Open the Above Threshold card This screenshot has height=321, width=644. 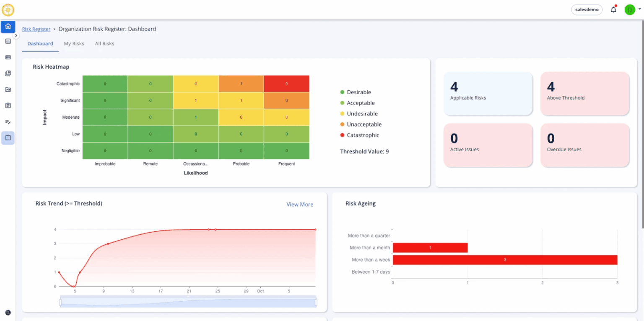click(x=585, y=93)
